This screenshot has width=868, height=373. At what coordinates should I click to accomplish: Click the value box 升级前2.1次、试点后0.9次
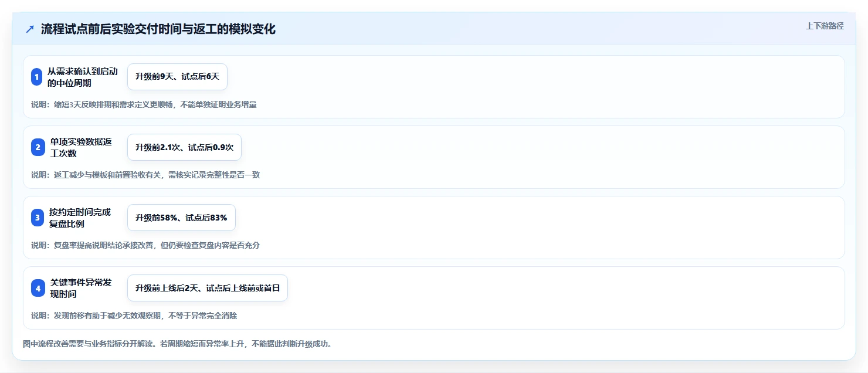tap(184, 147)
